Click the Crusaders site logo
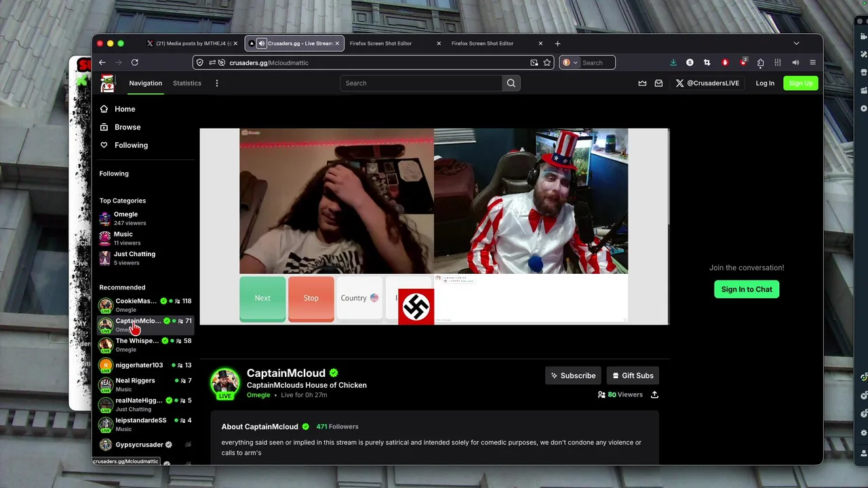 107,83
